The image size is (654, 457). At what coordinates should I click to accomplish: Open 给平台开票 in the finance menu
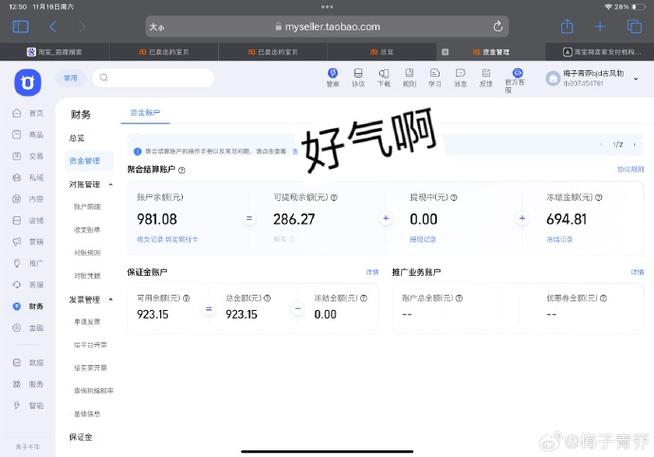[x=91, y=345]
